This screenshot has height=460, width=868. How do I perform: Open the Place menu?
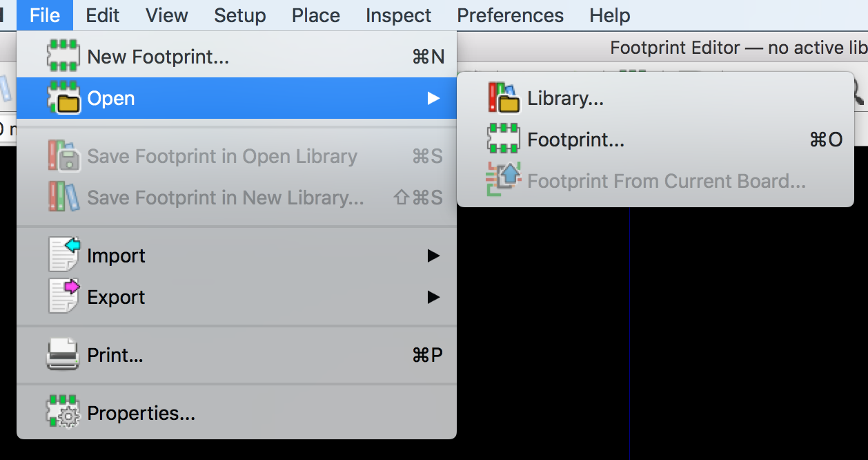click(316, 15)
